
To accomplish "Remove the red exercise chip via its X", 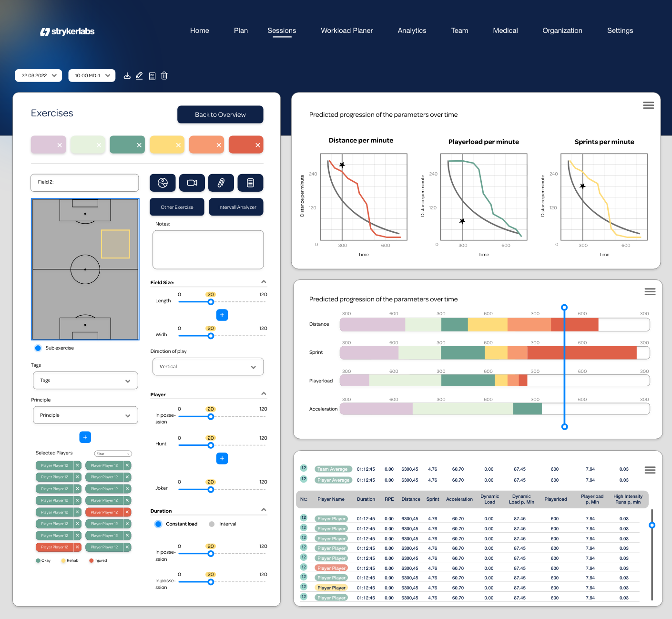I will tap(258, 145).
